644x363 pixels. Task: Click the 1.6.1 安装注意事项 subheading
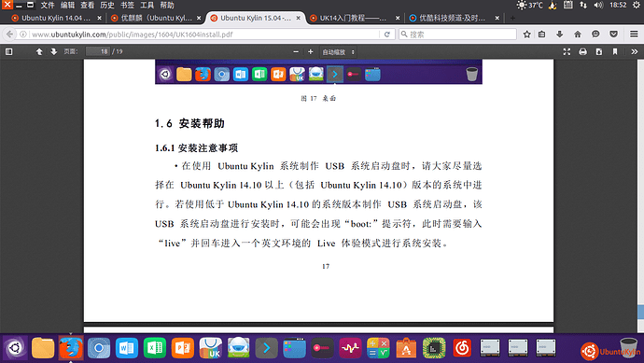196,147
